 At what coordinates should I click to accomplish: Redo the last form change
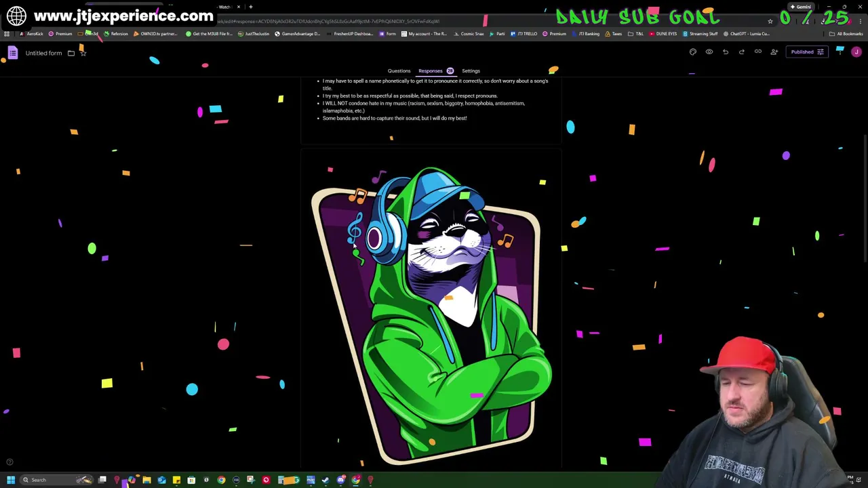[x=742, y=52]
